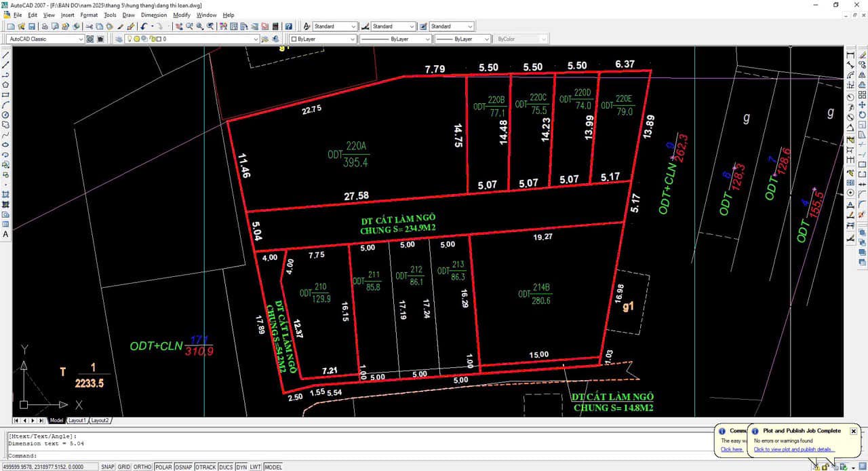Toggle the layer 0 lightbulb visibility

[x=130, y=39]
